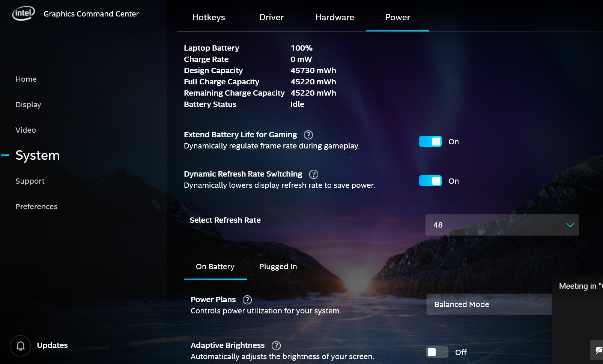Switch to the Hardware tab

point(334,17)
